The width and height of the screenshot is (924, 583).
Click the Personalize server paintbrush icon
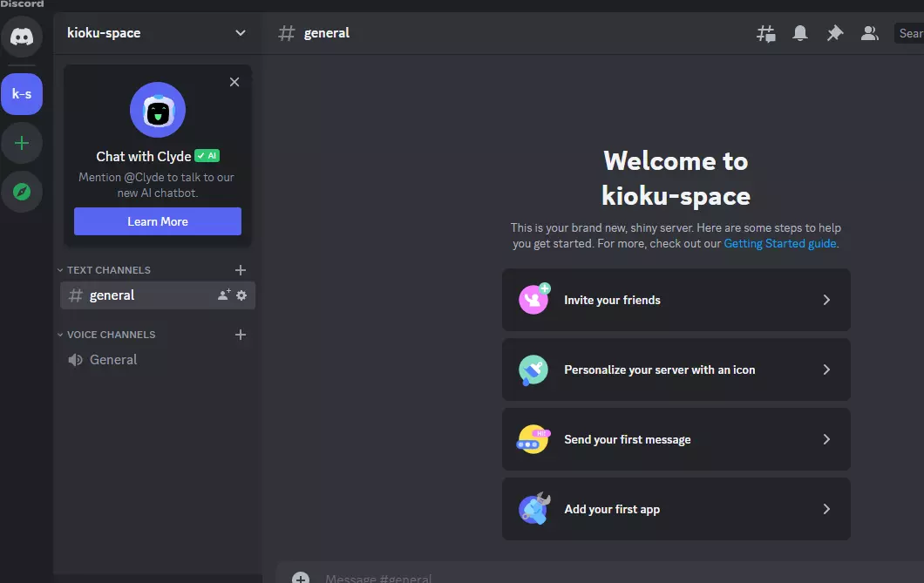pyautogui.click(x=533, y=369)
